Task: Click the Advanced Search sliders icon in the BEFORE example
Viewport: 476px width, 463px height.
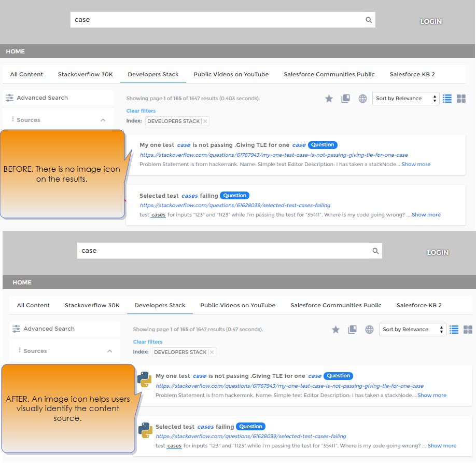Action: click(10, 98)
